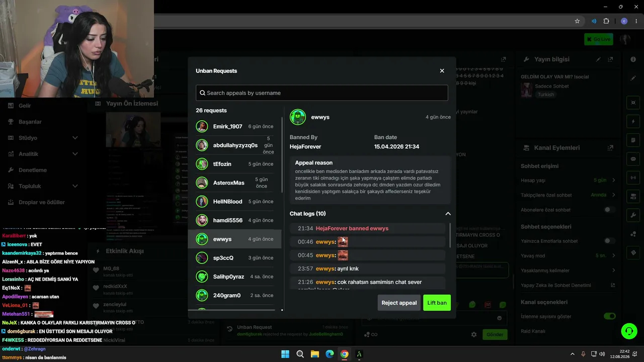Launch Microsoft Edge from the taskbar
Screen dimensions: 644x362
click(x=330, y=354)
